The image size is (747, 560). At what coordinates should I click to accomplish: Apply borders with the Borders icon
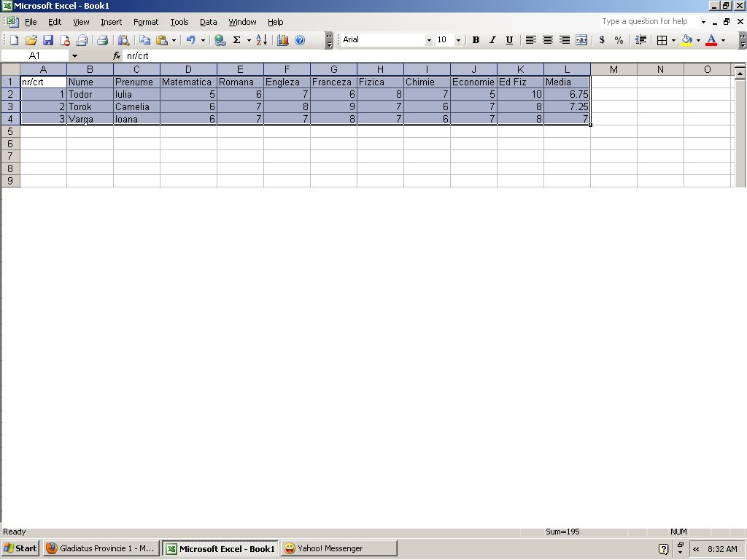pos(662,40)
